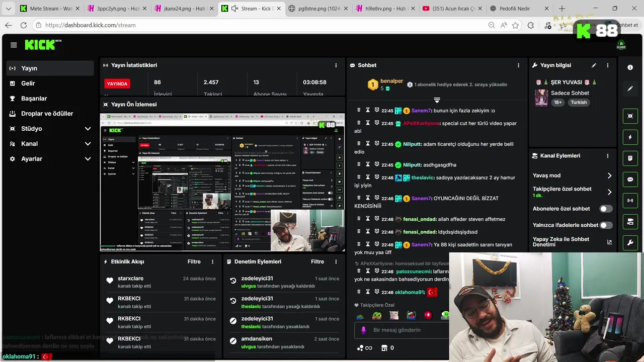Viewport: 644px width, 362px height.
Task: Open the Etkinlik Akışı three-dot menu
Action: pos(213,262)
